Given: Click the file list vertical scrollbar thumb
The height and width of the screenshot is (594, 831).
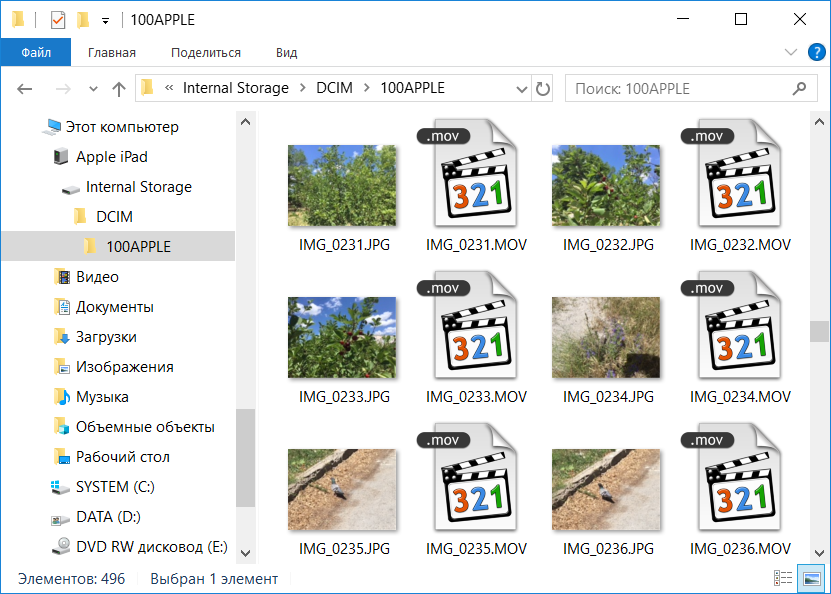Looking at the screenshot, I should pos(819,331).
